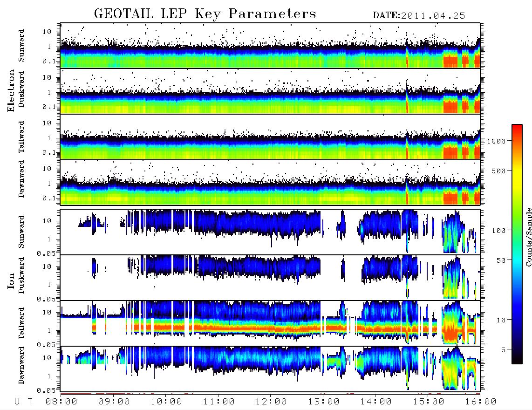Select the "11:00" time tick label
This screenshot has height=410, width=532.
[219, 402]
